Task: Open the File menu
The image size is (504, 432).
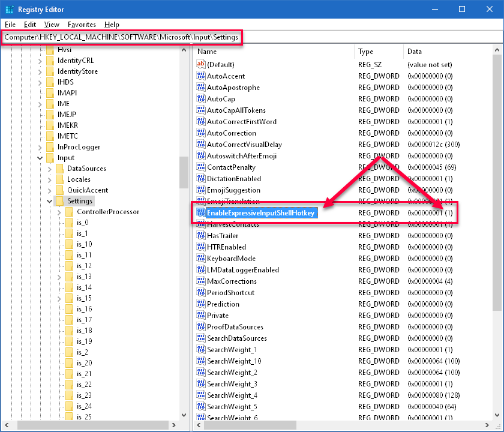Action: coord(10,25)
